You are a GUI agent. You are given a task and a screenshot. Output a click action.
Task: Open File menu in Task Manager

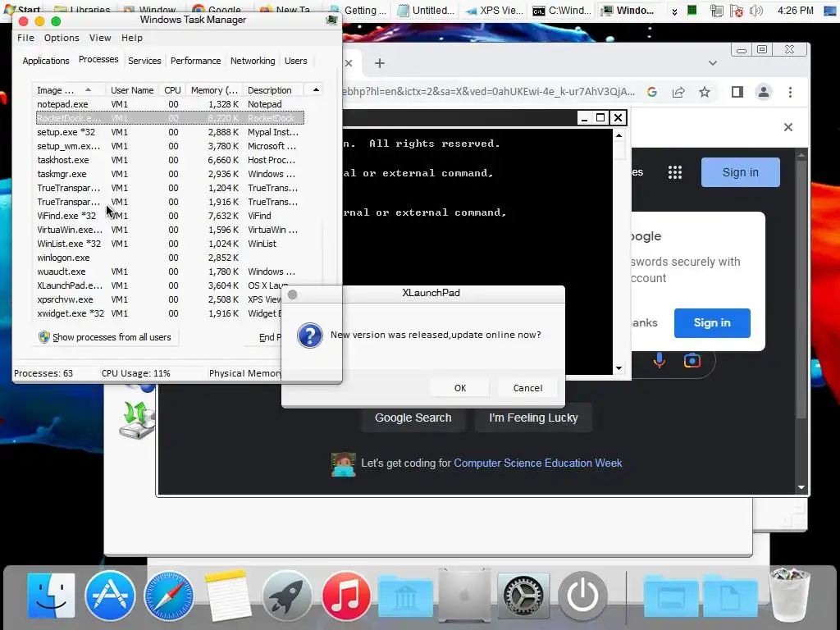tap(25, 38)
